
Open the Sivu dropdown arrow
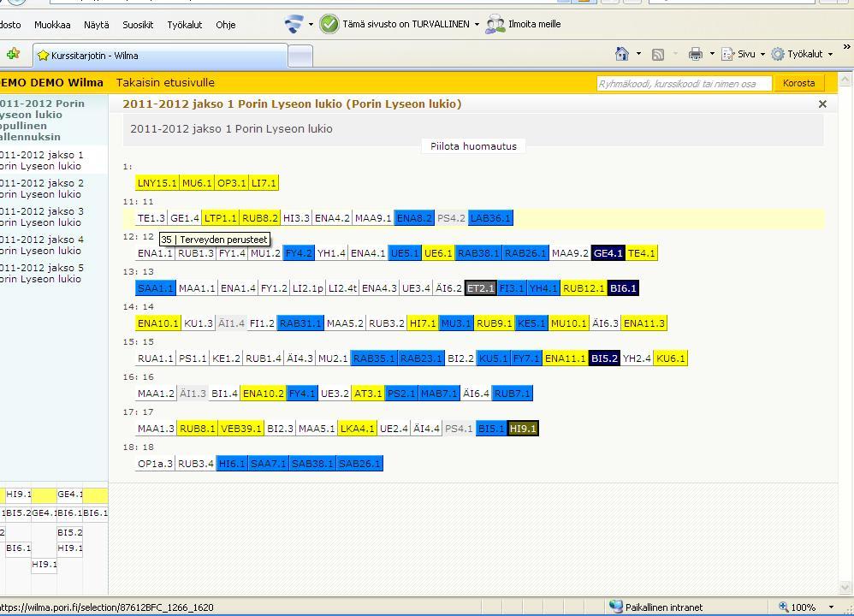762,54
